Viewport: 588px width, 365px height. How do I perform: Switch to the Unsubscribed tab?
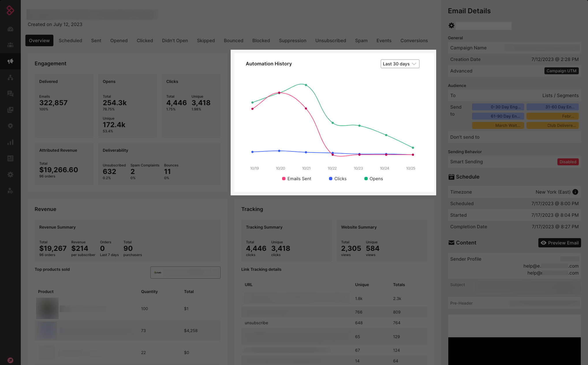[x=331, y=40]
